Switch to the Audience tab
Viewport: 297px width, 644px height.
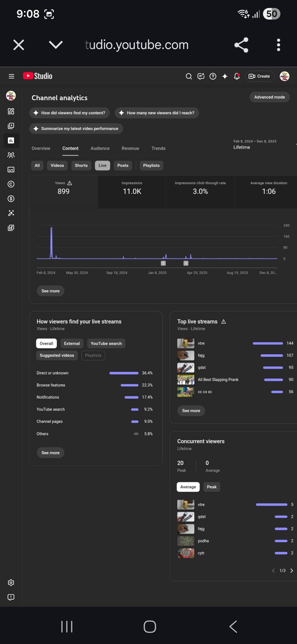pos(100,148)
